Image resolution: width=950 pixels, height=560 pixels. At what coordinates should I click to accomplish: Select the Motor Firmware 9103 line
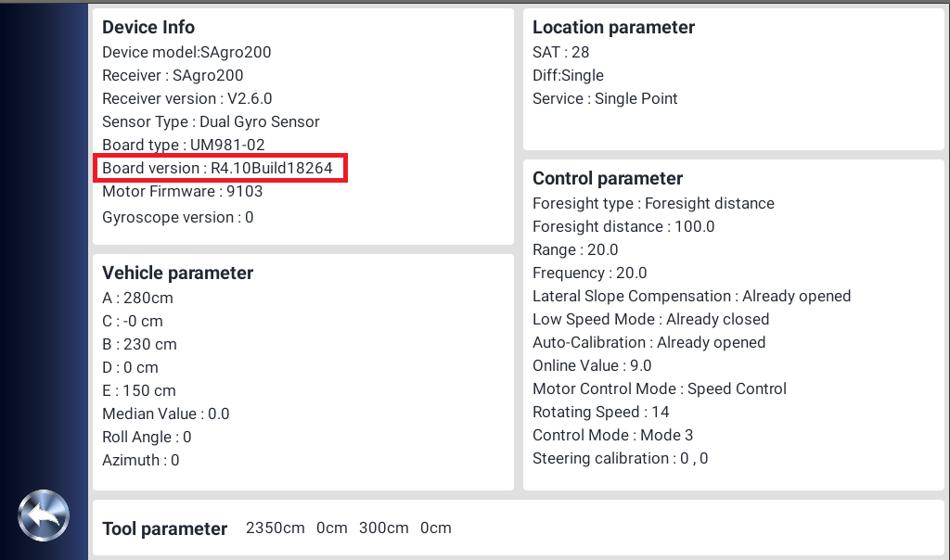point(183,191)
